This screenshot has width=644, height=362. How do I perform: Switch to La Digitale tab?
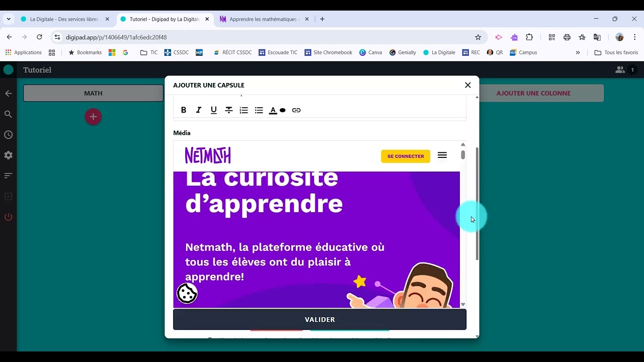pos(64,19)
